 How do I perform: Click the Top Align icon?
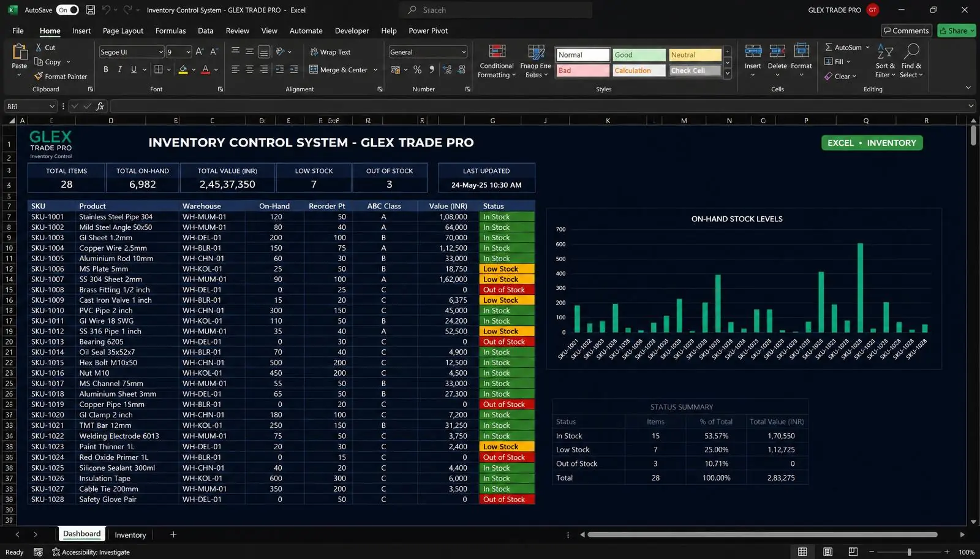pos(235,51)
